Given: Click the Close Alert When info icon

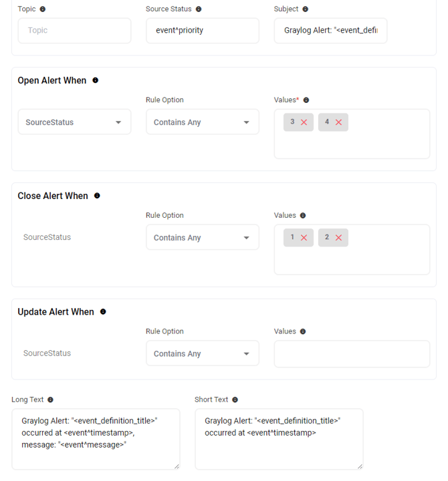Looking at the screenshot, I should pos(97,196).
